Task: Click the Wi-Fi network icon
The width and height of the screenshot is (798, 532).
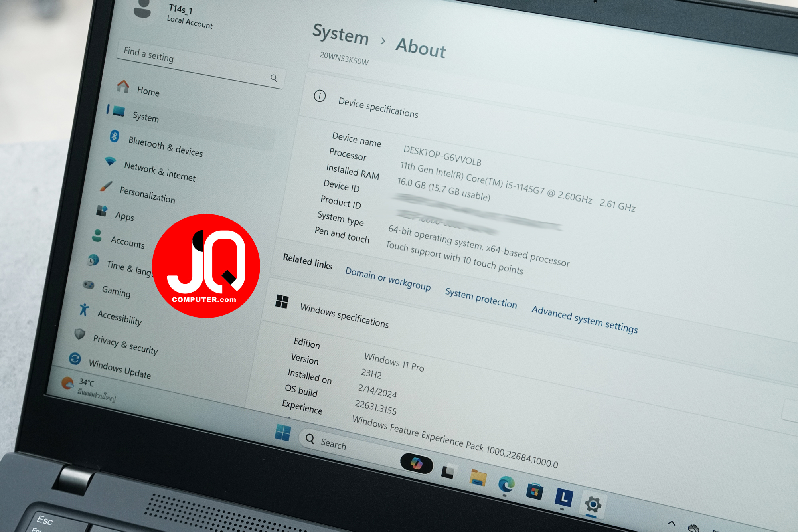Action: click(x=110, y=161)
